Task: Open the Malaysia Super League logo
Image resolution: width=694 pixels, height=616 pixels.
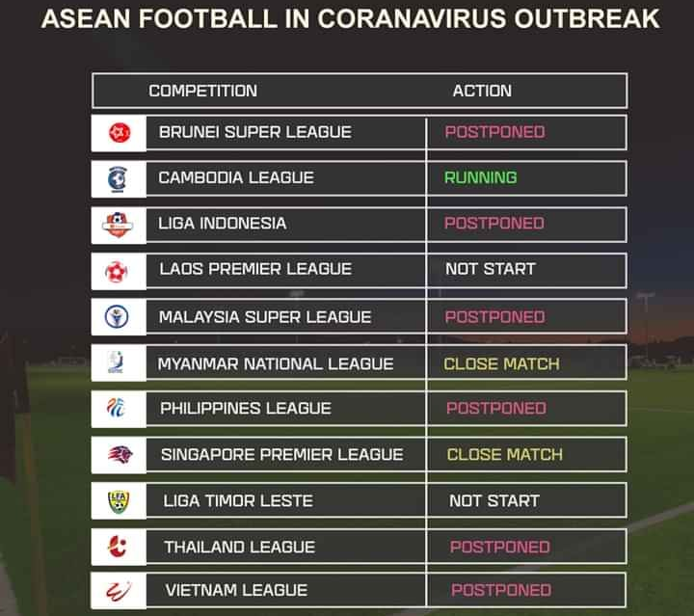Action: pyautogui.click(x=118, y=316)
